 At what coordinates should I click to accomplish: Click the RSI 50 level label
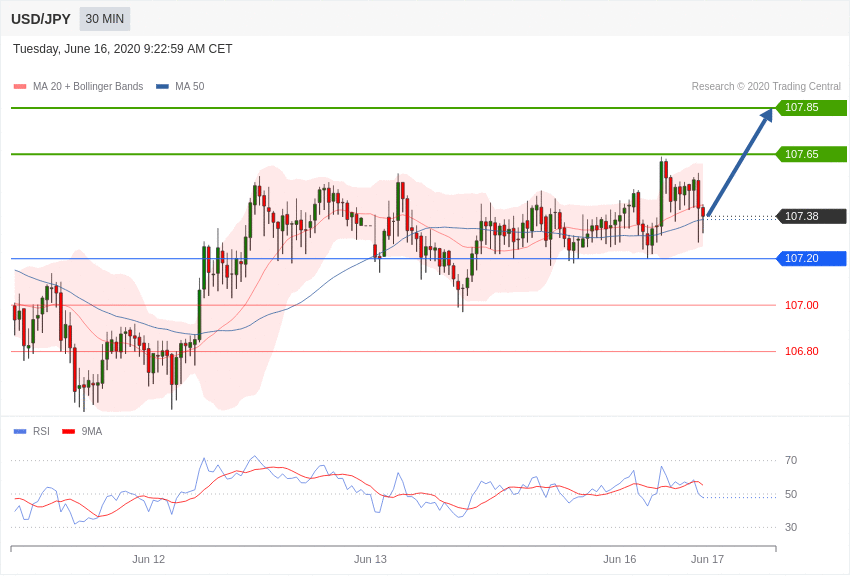[x=791, y=494]
